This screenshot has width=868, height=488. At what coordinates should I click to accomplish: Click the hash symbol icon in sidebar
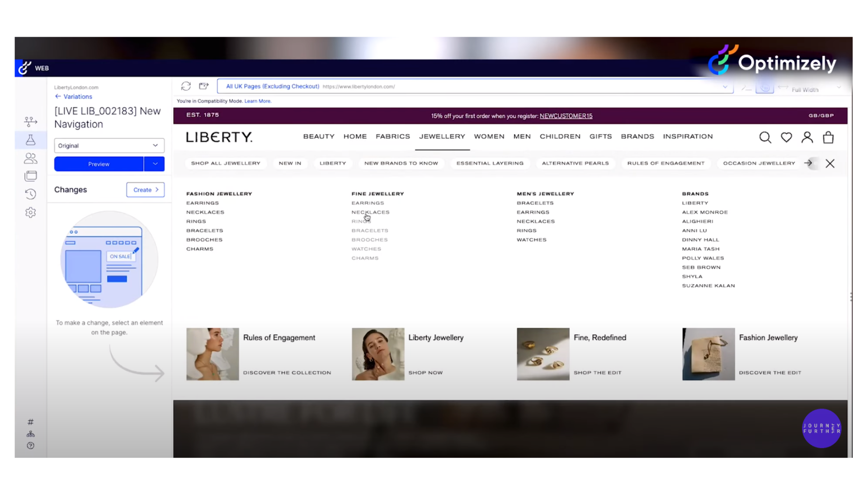[30, 422]
